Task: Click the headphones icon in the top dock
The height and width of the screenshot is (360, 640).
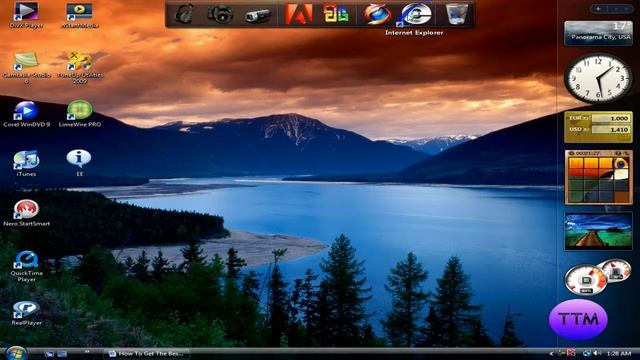Action: 184,14
